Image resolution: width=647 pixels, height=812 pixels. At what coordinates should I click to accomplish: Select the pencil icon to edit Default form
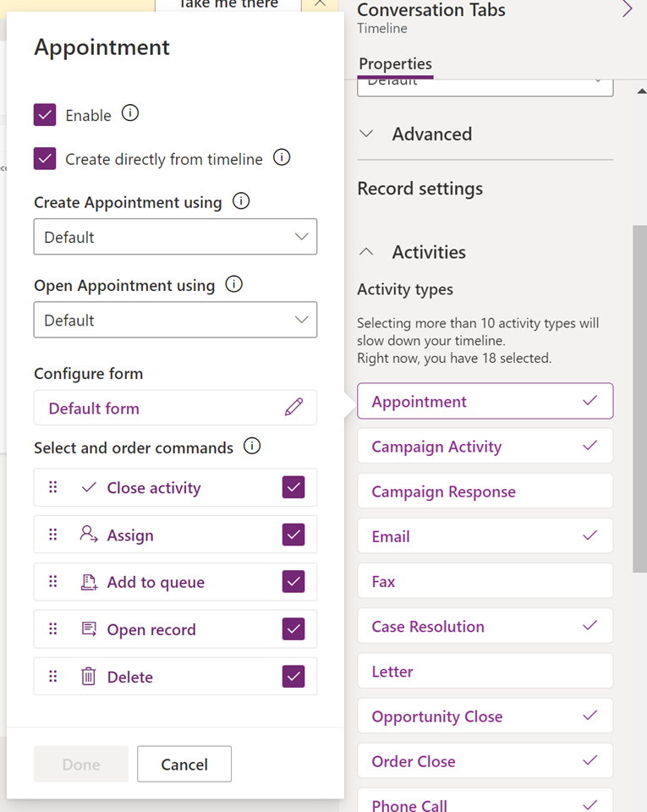(x=293, y=407)
